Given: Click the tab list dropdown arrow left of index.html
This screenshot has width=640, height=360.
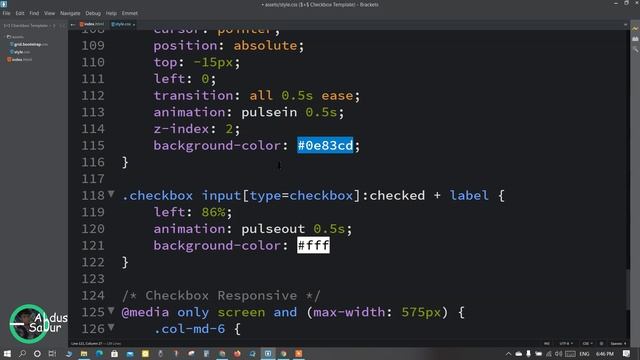Looking at the screenshot, I should [x=73, y=24].
